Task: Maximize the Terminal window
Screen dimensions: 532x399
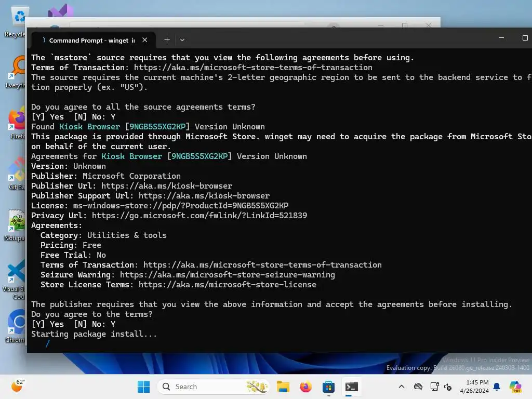Action: (x=525, y=38)
